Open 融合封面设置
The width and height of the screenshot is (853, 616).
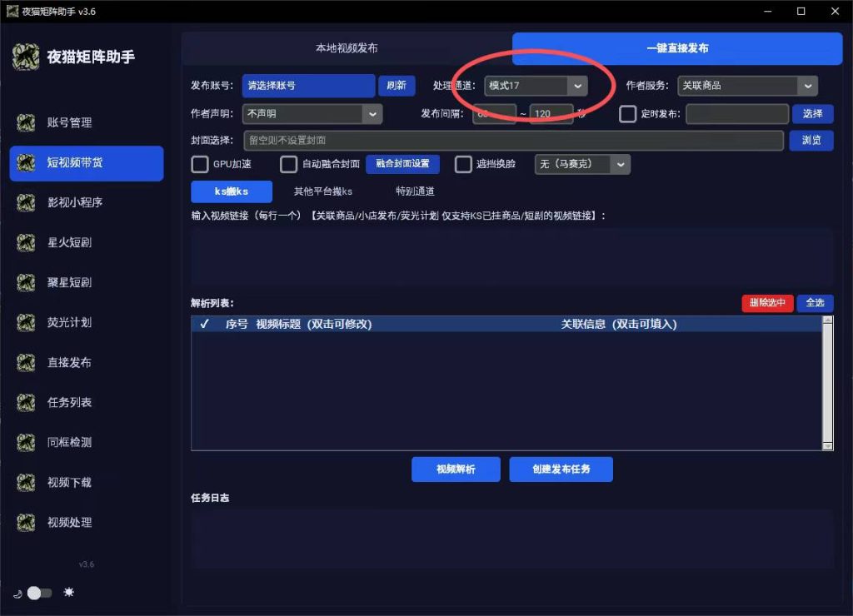click(402, 164)
